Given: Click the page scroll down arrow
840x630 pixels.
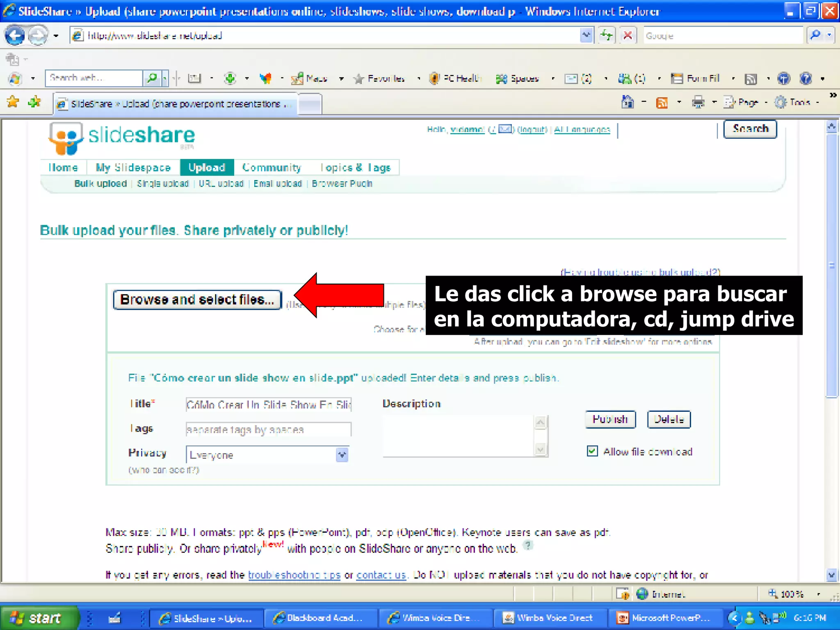Looking at the screenshot, I should 832,575.
